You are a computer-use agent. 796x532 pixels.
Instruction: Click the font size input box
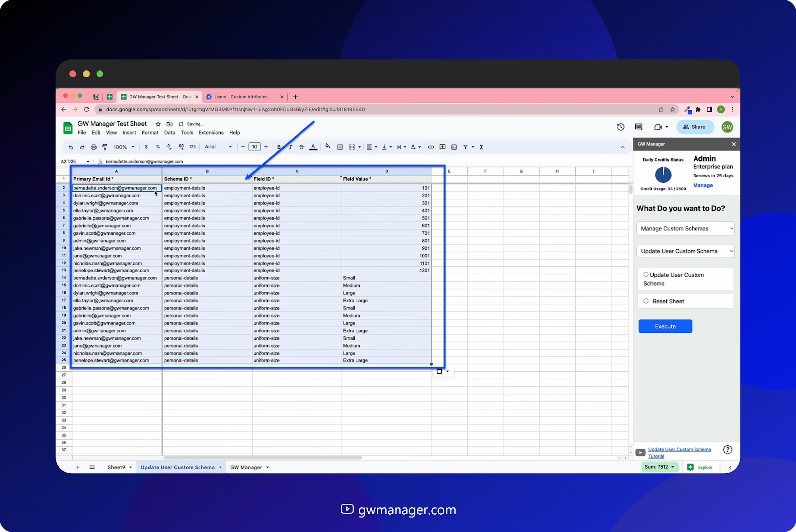(x=255, y=147)
